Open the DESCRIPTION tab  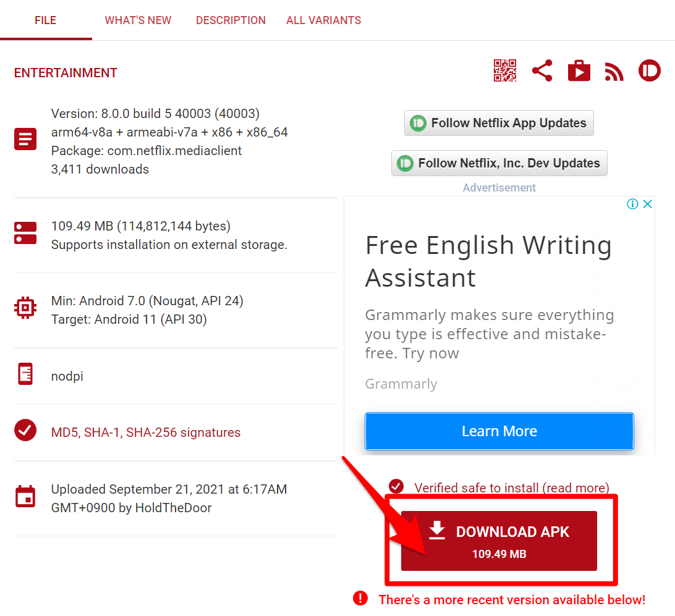pyautogui.click(x=231, y=20)
